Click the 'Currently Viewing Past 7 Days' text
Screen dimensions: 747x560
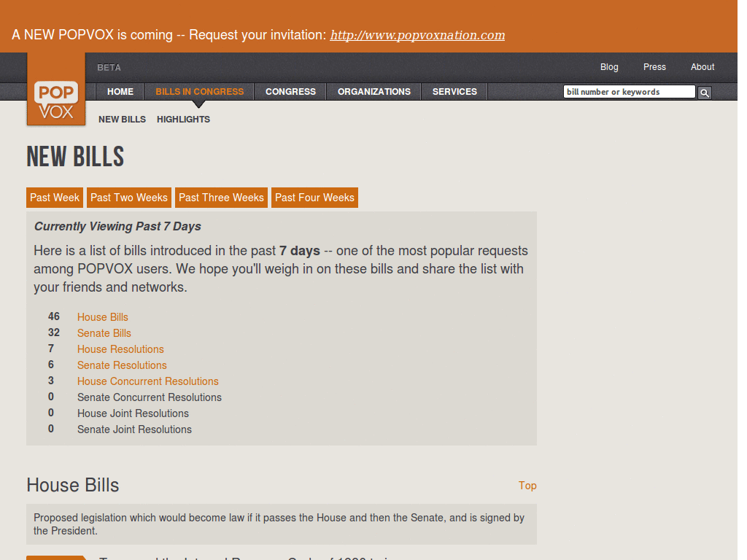[x=117, y=227]
